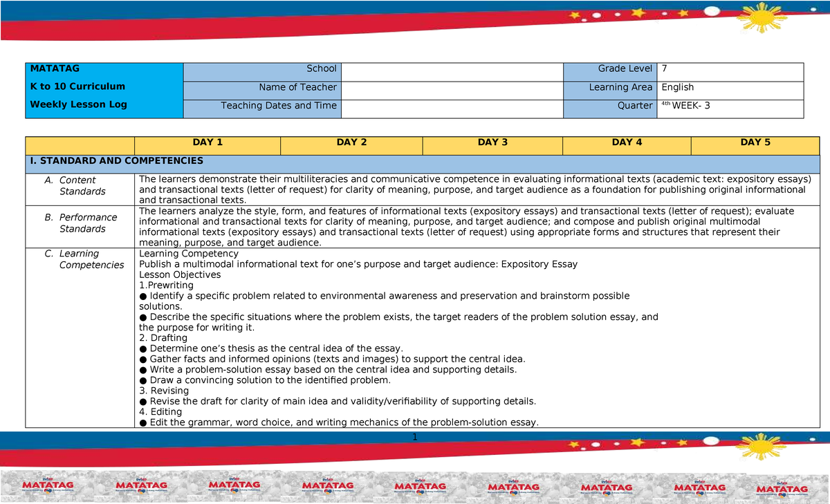Click the 4. Editing line
Screen dimensions: 830x504
tap(160, 411)
